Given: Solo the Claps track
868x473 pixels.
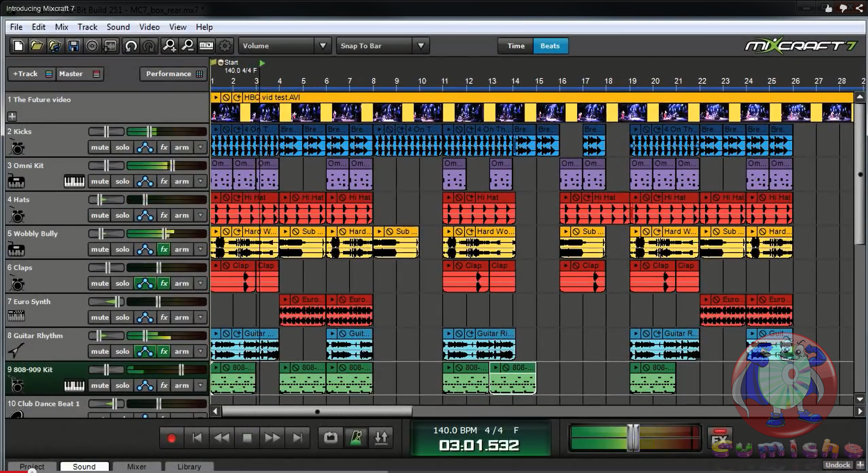Looking at the screenshot, I should click(x=123, y=284).
